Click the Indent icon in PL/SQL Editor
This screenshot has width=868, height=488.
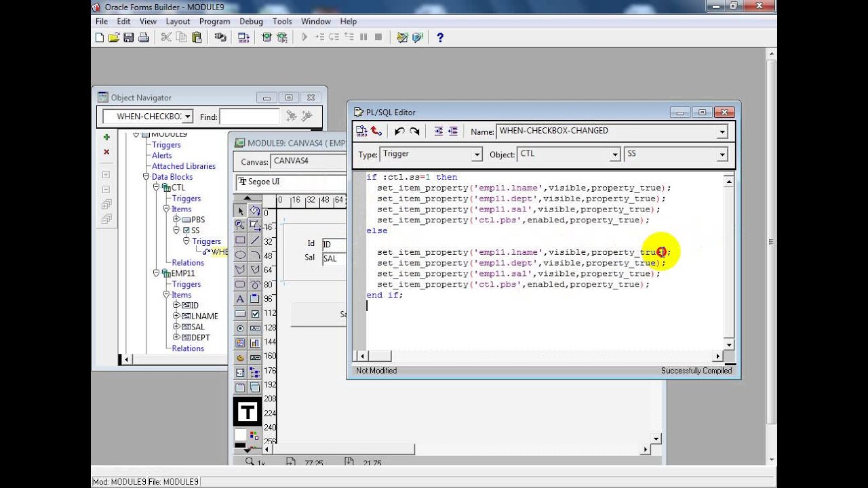coord(438,131)
